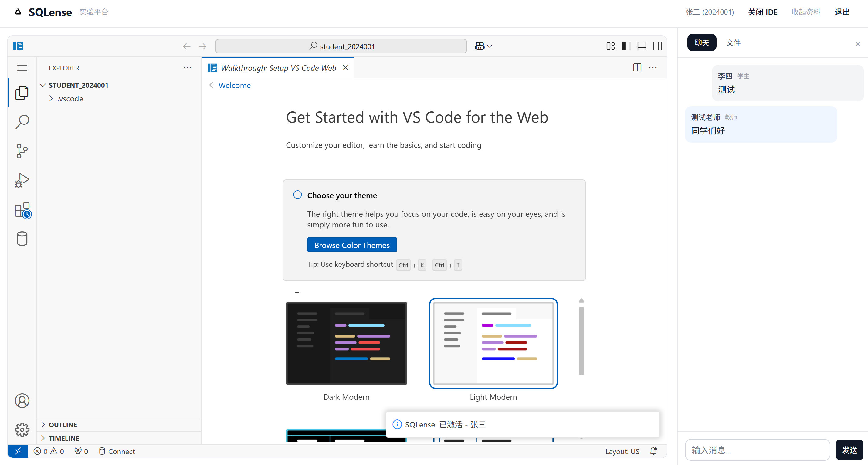Click the VS Code panel icon above the activity bar

[18, 46]
